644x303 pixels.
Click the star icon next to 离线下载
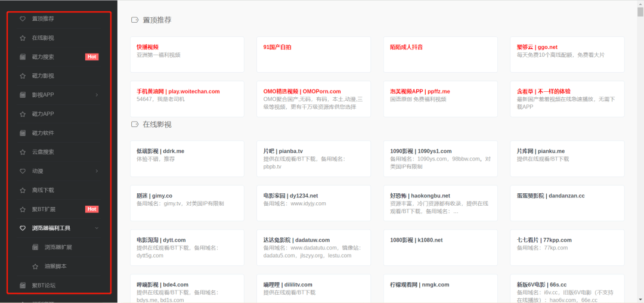(23, 190)
